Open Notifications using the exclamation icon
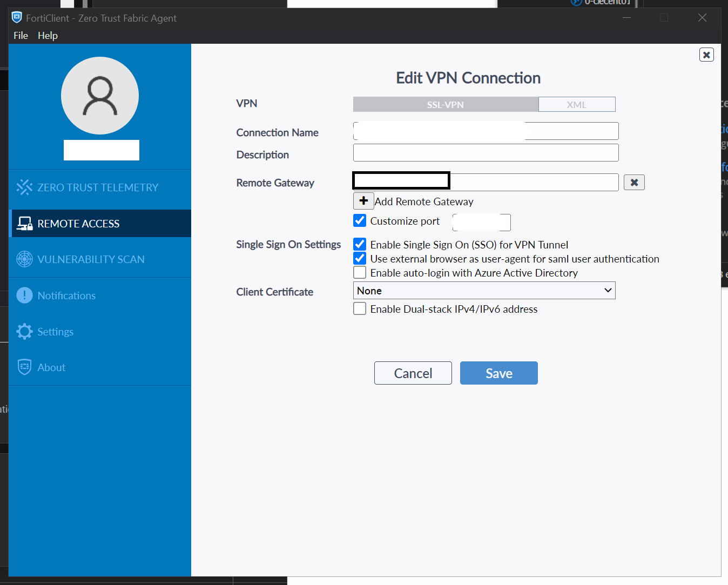The image size is (728, 585). (x=24, y=295)
